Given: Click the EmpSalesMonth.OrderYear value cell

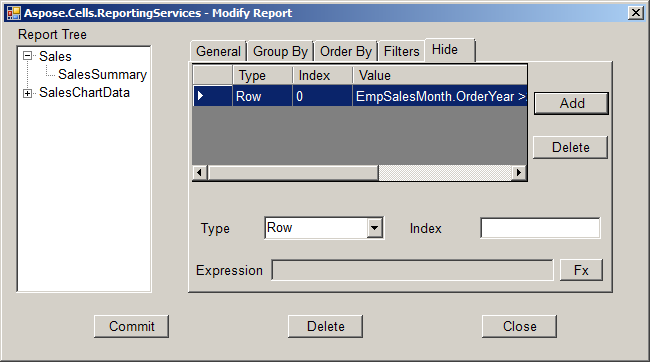Looking at the screenshot, I should (440, 96).
